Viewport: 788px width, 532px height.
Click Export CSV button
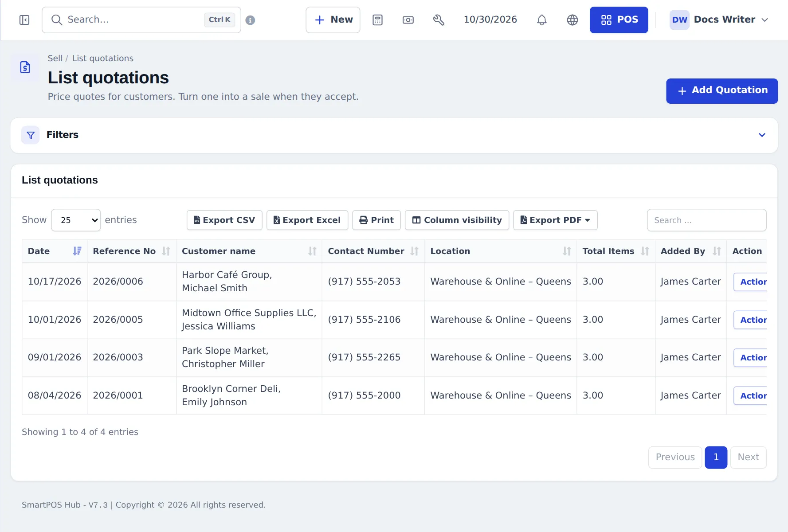click(x=224, y=220)
